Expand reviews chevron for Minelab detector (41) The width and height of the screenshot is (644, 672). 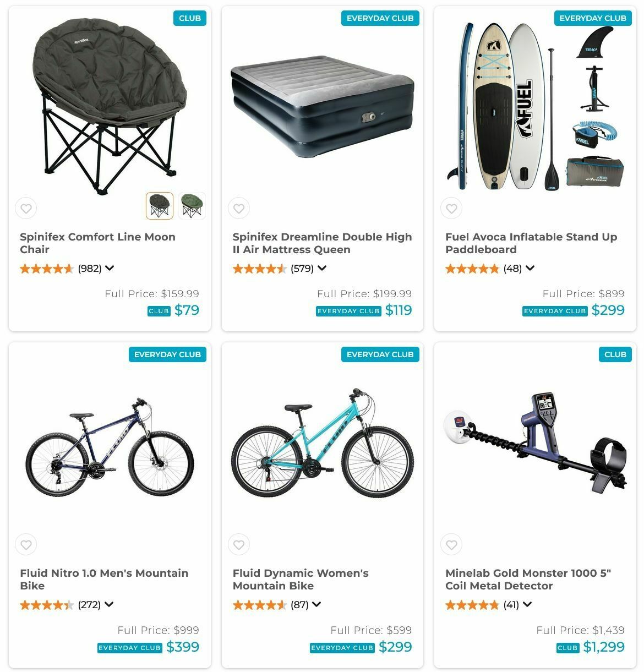pyautogui.click(x=527, y=604)
